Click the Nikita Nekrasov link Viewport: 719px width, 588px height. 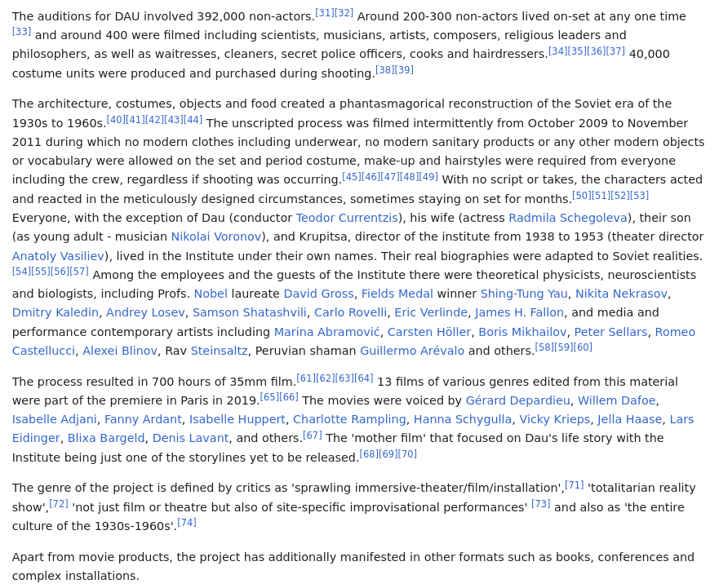(x=621, y=294)
